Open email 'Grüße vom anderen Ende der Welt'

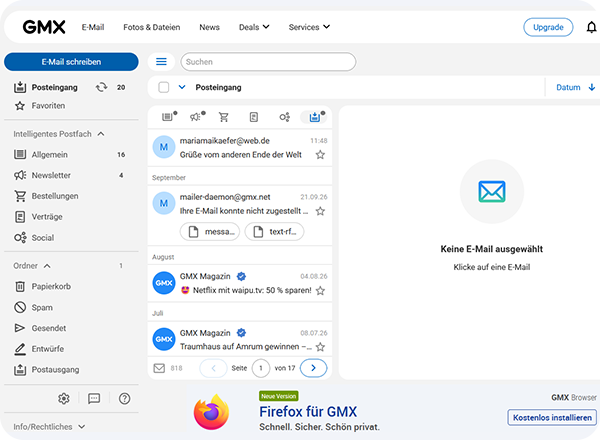coord(240,147)
